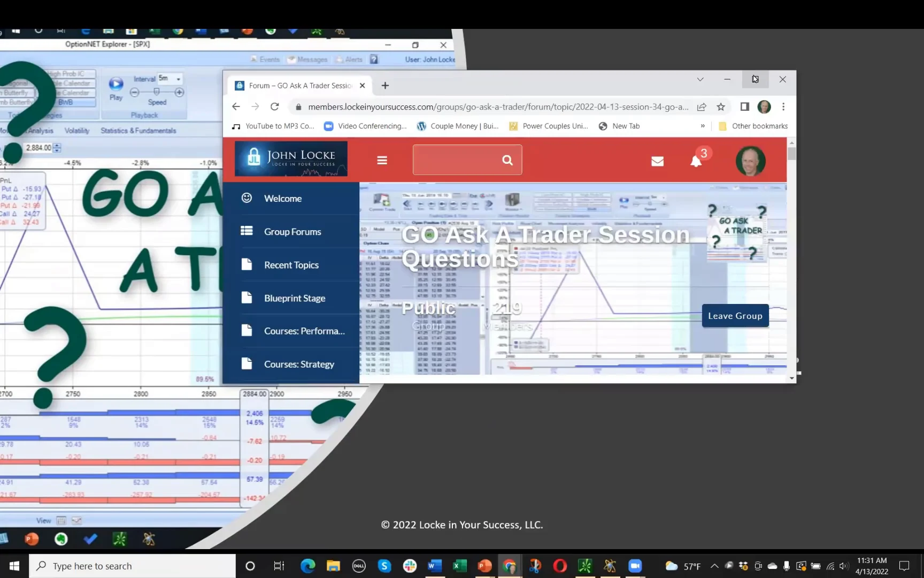Show hidden bookmarks with the double chevron
This screenshot has height=578, width=924.
click(x=703, y=126)
